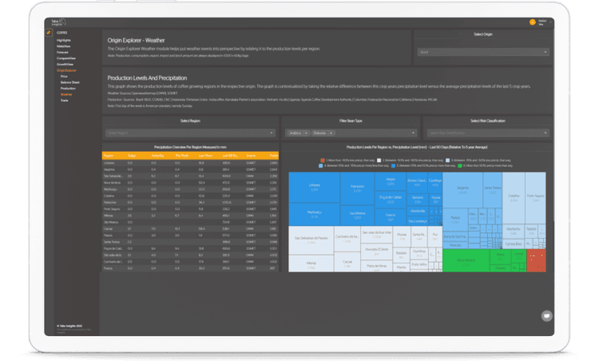Select the São Mateus row in table
599x364 pixels.
pyautogui.click(x=190, y=222)
